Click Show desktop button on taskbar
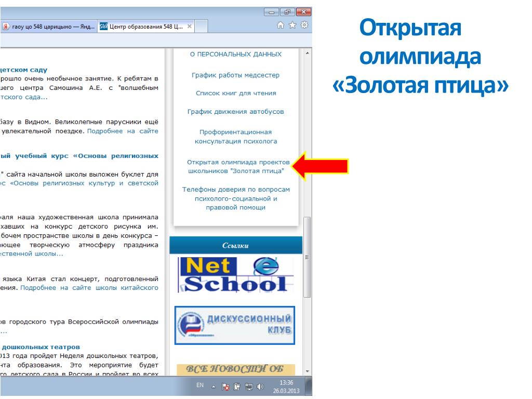Screen dimensions: 532x399 pos(309,386)
